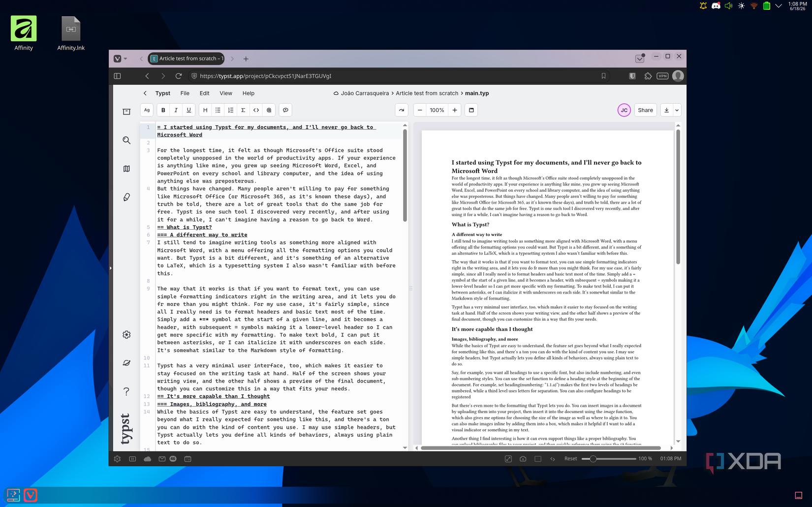Screen dimensions: 812x507
Task: Bookmark this page
Action: click(603, 76)
